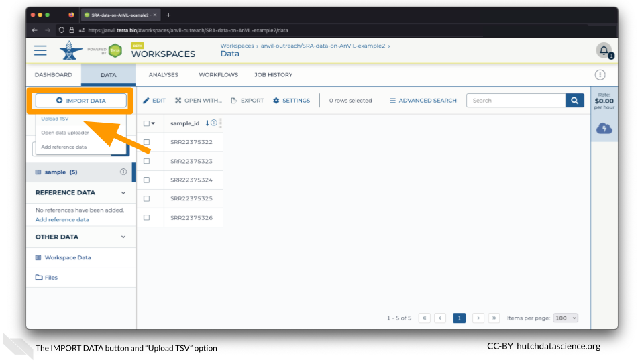Click the SRR22375326 cell
The width and height of the screenshot is (644, 362).
coord(191,217)
